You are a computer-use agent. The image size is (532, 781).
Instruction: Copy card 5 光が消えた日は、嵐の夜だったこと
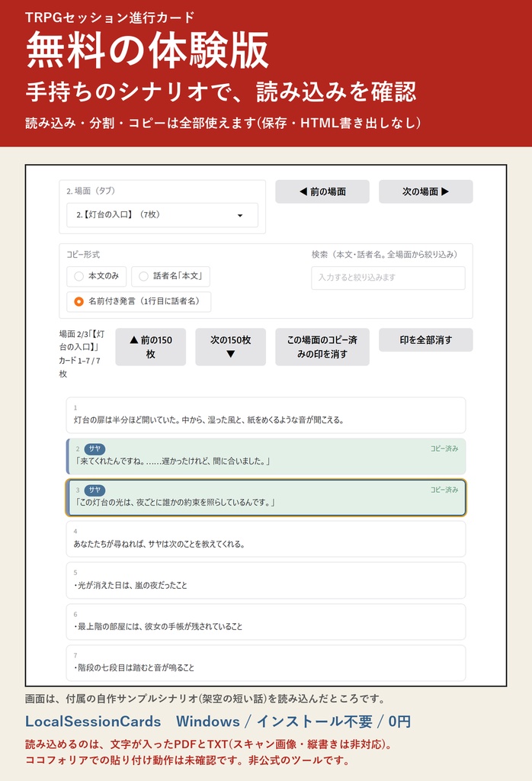[266, 580]
